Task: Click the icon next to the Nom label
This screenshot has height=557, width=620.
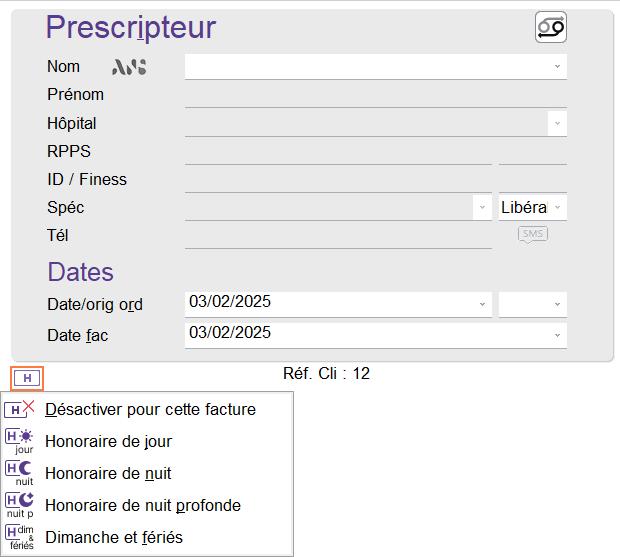Action: pyautogui.click(x=129, y=67)
